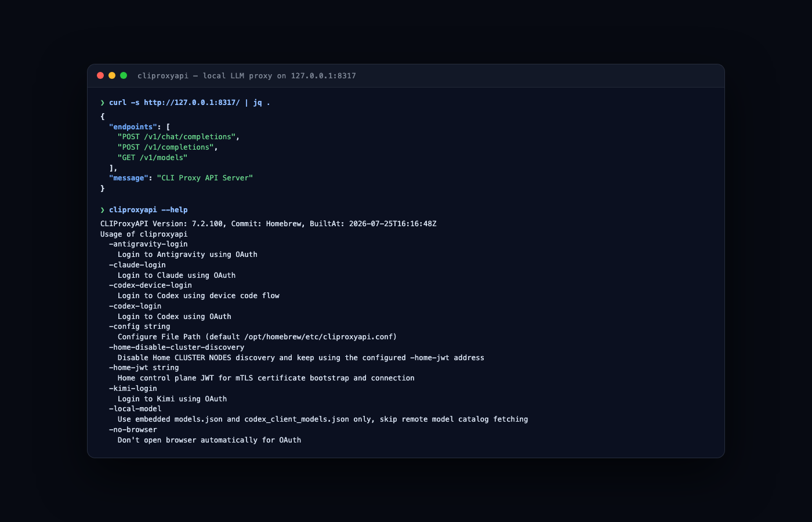
Task: Select "Login to Antigravity using OAuth" description
Action: (x=187, y=255)
